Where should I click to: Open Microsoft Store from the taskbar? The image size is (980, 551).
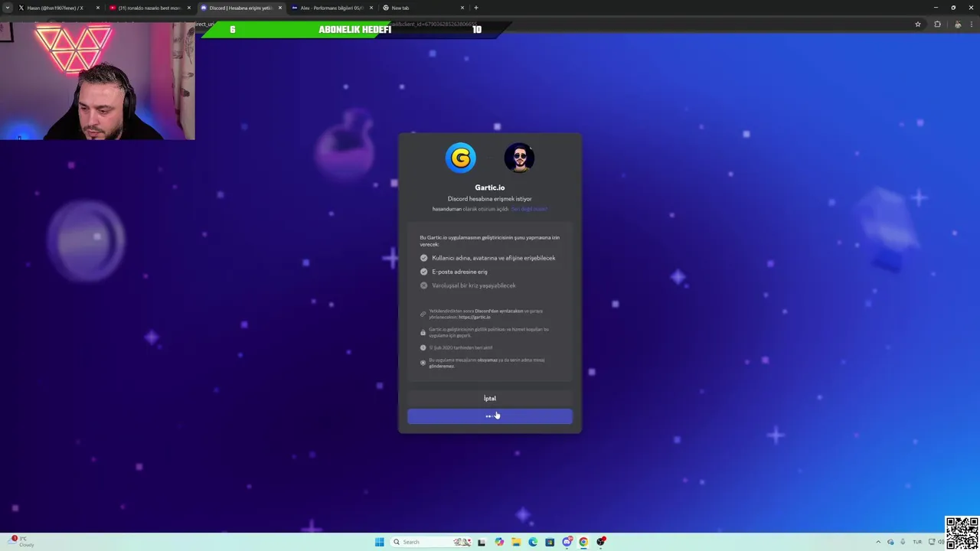click(550, 542)
